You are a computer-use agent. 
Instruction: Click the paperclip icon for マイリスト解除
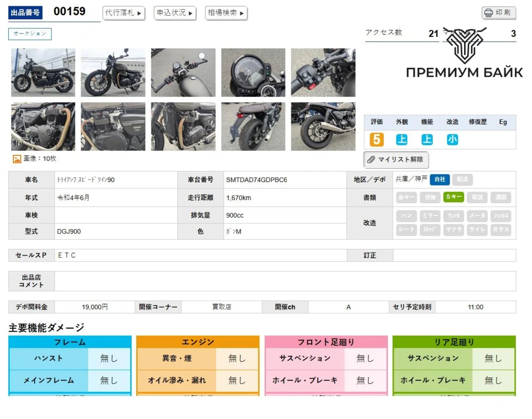371,159
